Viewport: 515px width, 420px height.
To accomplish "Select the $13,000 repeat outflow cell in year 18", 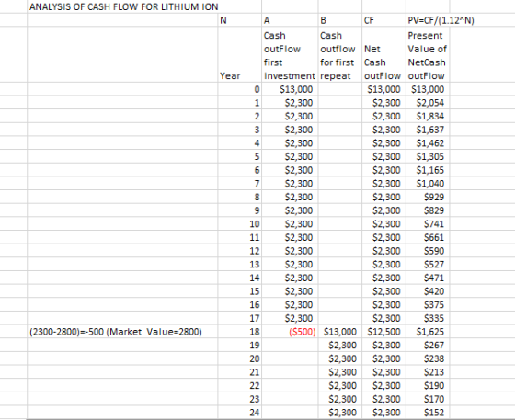I will 340,332.
